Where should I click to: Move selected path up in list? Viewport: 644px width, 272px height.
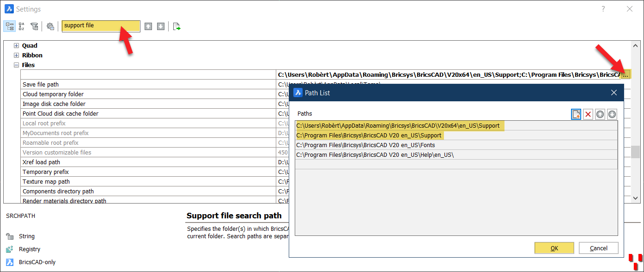click(x=600, y=114)
